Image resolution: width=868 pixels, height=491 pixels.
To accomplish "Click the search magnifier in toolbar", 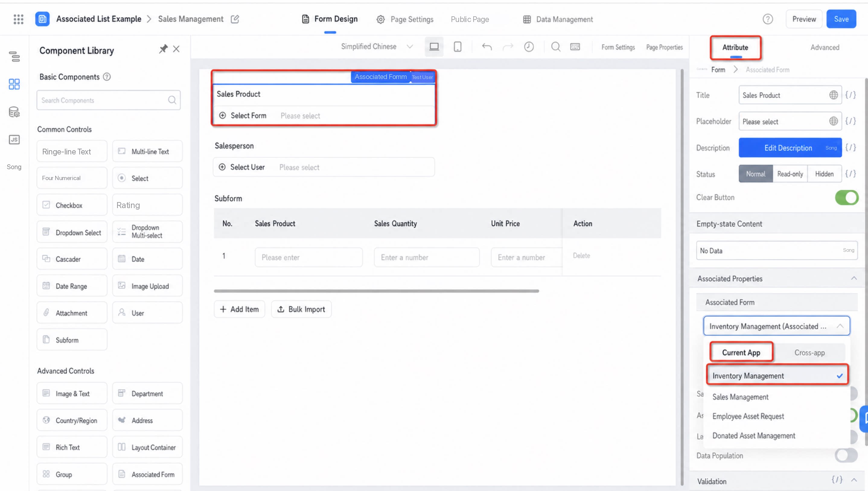I will coord(556,46).
